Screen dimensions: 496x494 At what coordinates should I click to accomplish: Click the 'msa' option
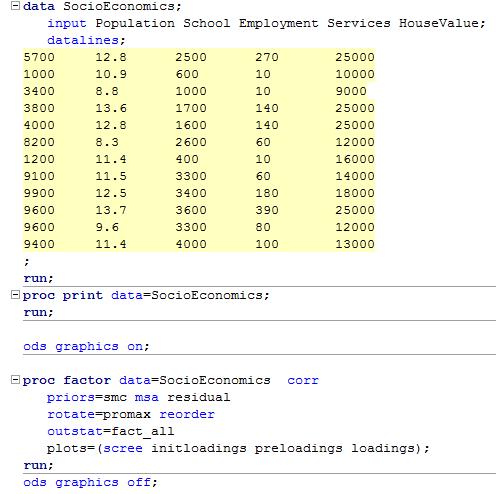point(147,397)
